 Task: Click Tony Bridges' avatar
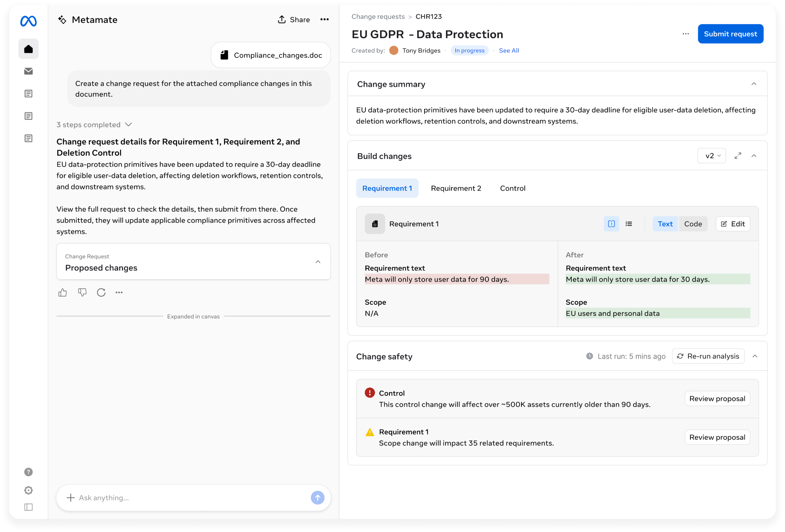click(x=393, y=50)
